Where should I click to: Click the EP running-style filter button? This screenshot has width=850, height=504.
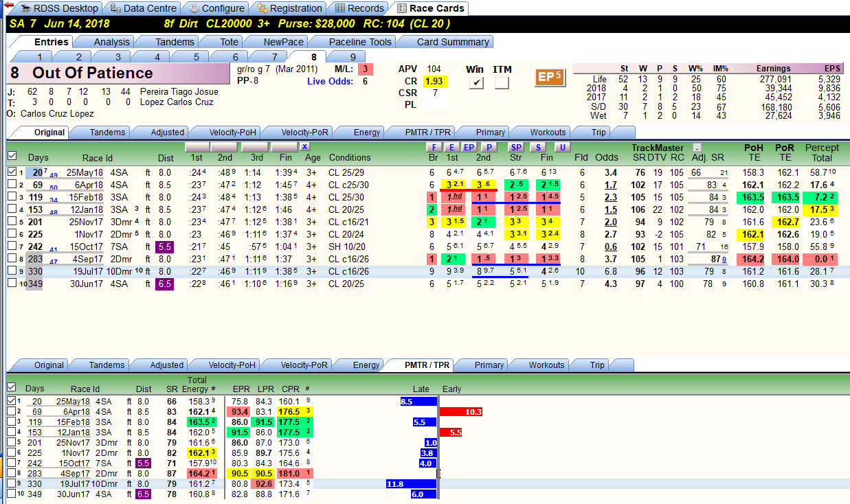469,147
